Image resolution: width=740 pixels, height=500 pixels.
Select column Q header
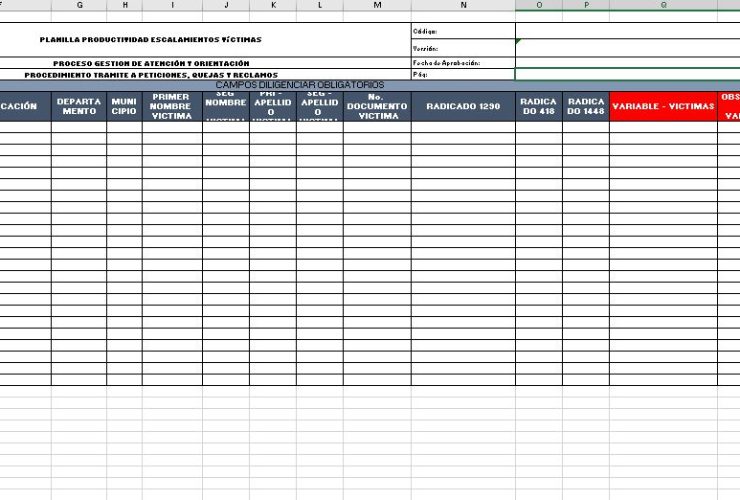[664, 5]
